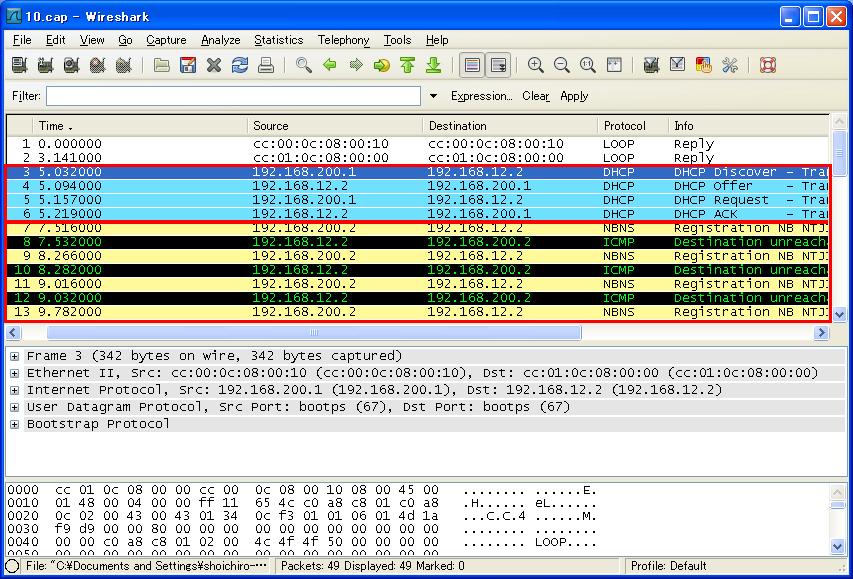Screen dimensions: 853x579
Task: Open the View menu
Action: point(92,40)
